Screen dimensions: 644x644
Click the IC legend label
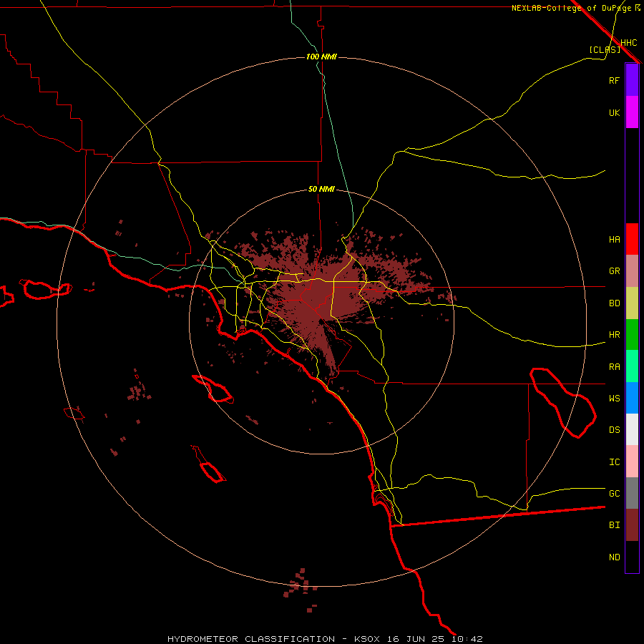614,462
